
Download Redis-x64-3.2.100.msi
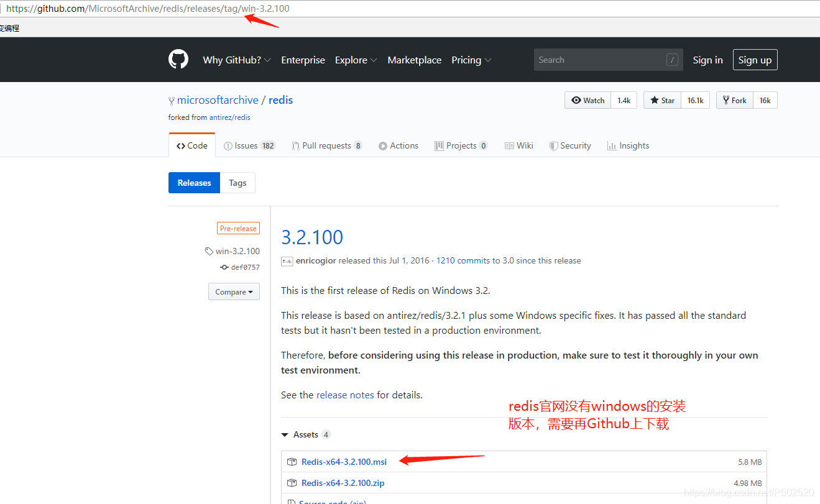pyautogui.click(x=344, y=462)
